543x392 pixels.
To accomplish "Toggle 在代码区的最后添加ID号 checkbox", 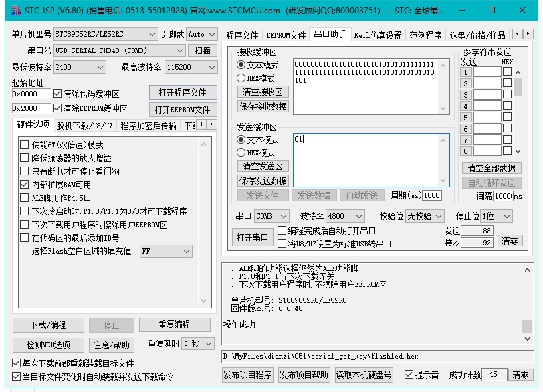I will [24, 238].
